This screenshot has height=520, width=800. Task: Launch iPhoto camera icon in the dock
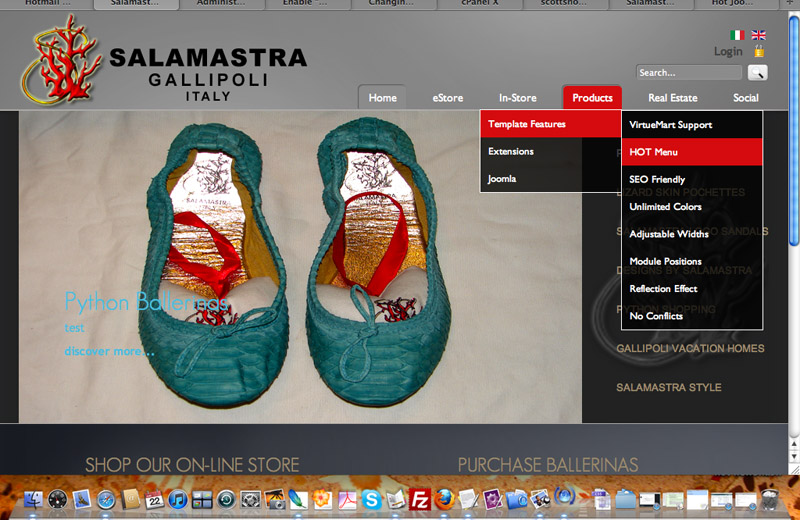click(274, 499)
